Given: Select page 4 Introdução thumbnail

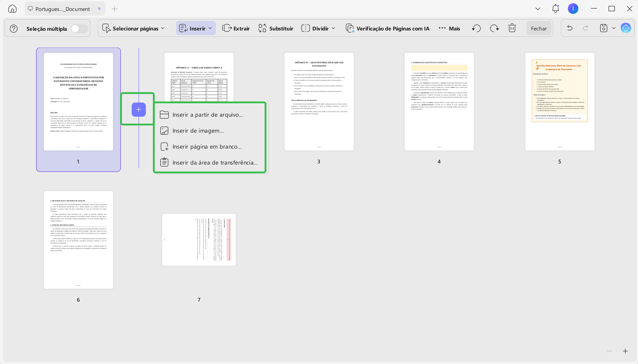Looking at the screenshot, I should tap(439, 102).
